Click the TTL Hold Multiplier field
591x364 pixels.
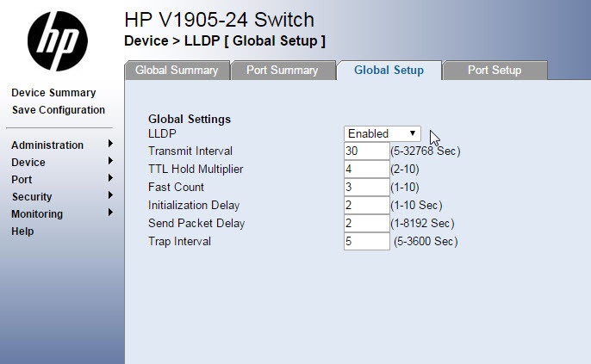pos(367,169)
